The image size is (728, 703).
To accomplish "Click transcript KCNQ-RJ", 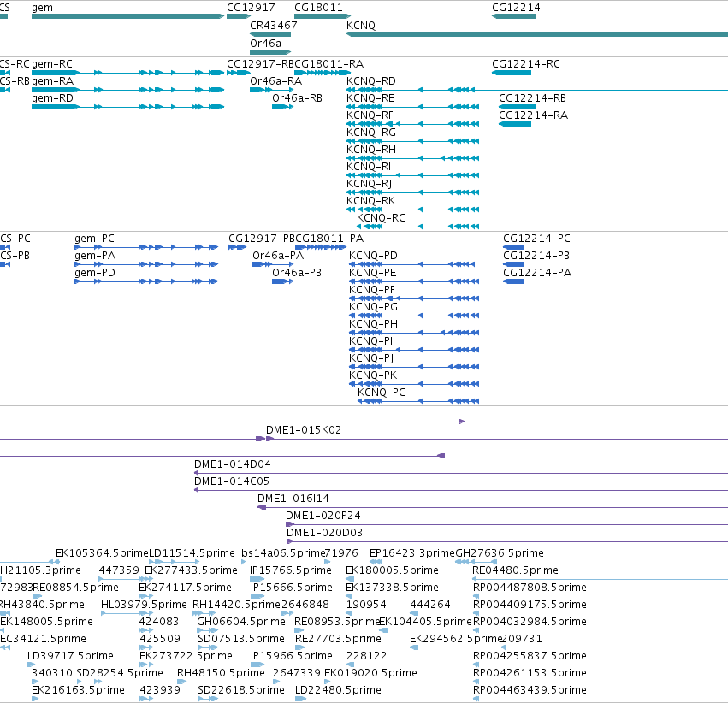I will point(412,192).
